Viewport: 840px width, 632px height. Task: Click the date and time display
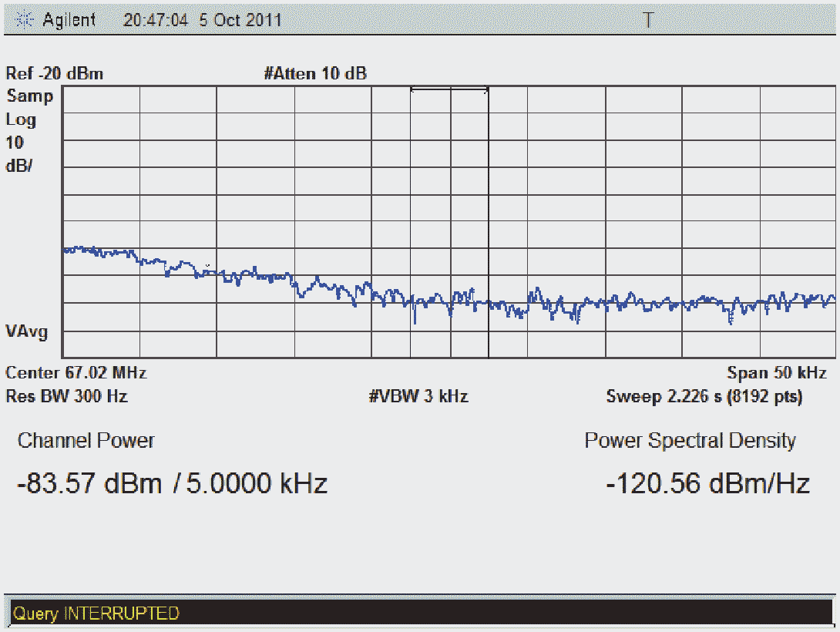pyautogui.click(x=203, y=21)
